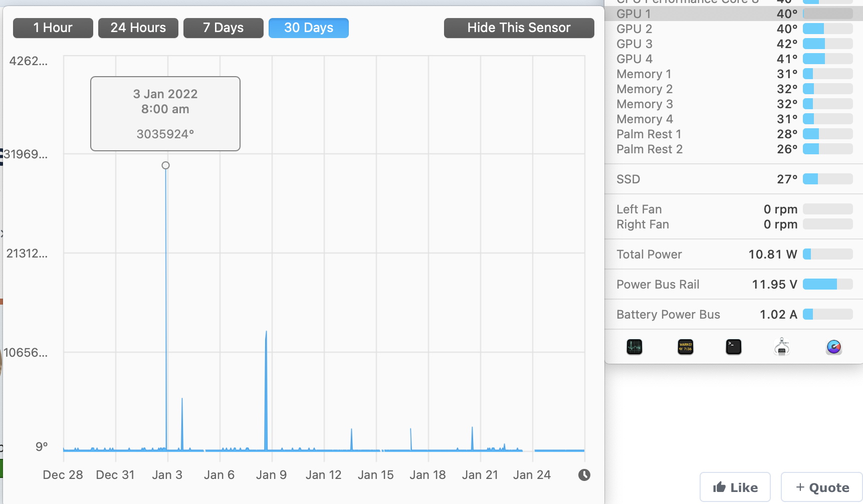Viewport: 863px width, 504px height.
Task: Select the Memory 2 sensor row
Action: [x=734, y=89]
